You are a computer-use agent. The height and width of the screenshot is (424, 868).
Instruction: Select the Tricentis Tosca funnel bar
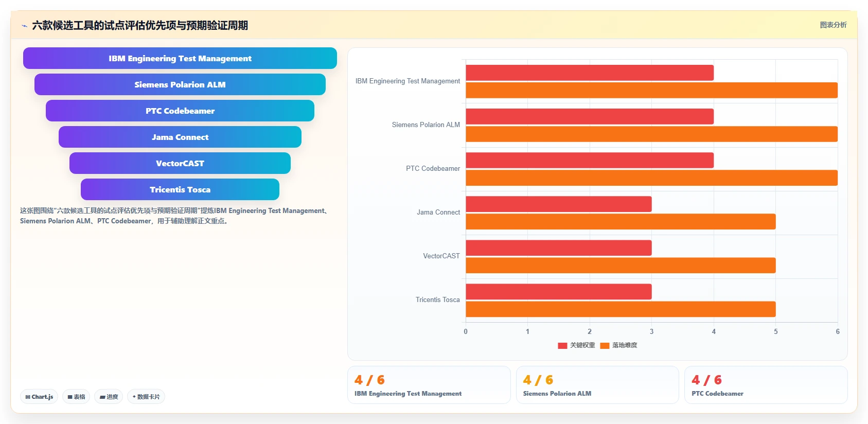click(180, 189)
